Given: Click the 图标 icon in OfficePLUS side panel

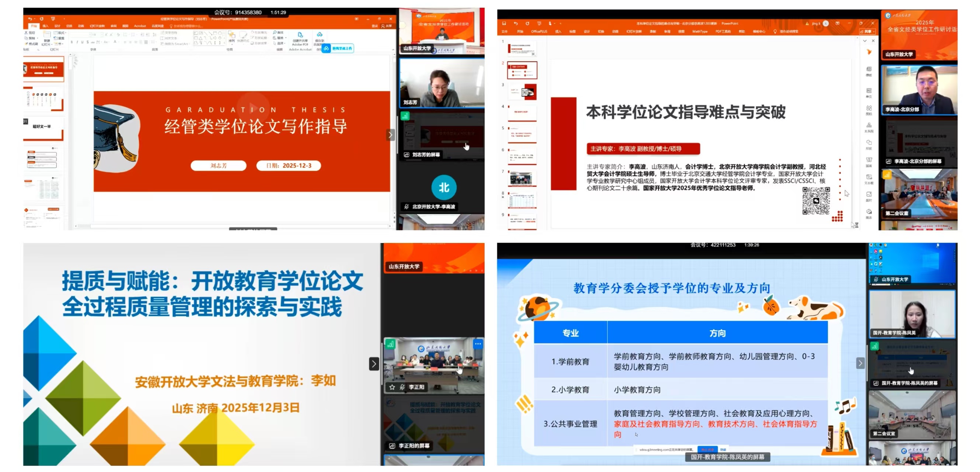Looking at the screenshot, I should pyautogui.click(x=869, y=109).
